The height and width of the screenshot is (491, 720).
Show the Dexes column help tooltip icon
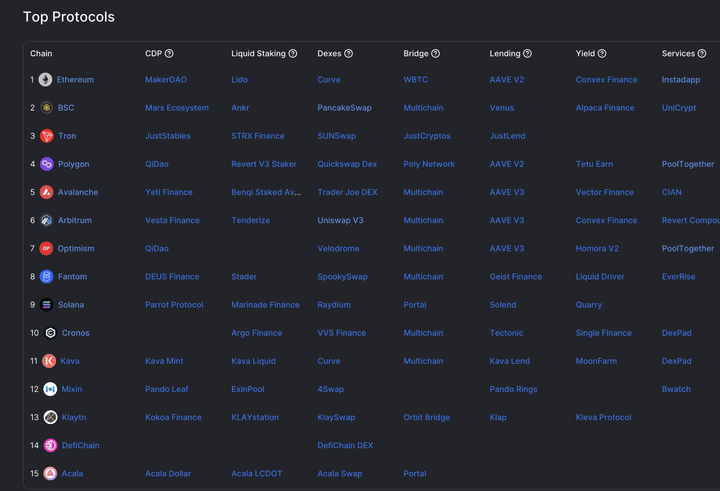click(349, 53)
